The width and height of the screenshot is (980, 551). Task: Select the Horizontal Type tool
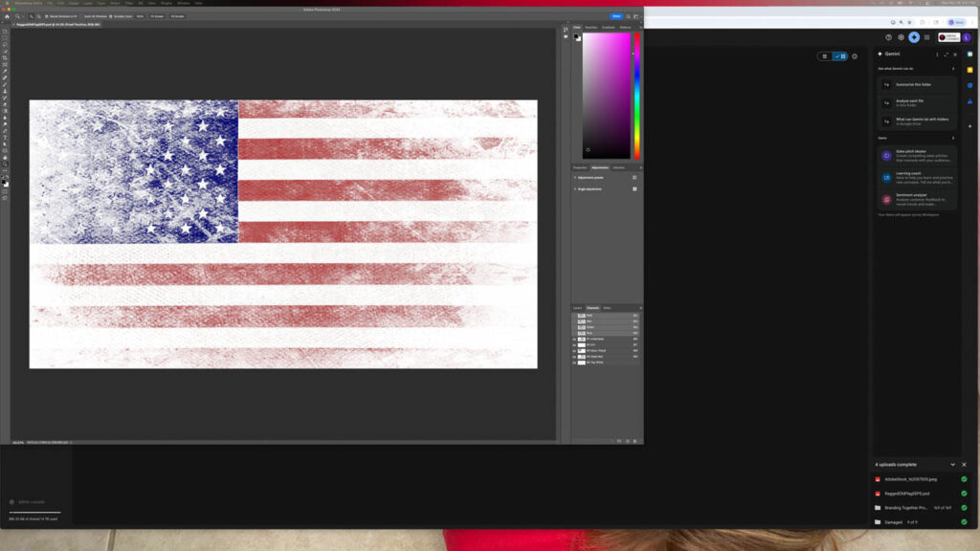(5, 138)
